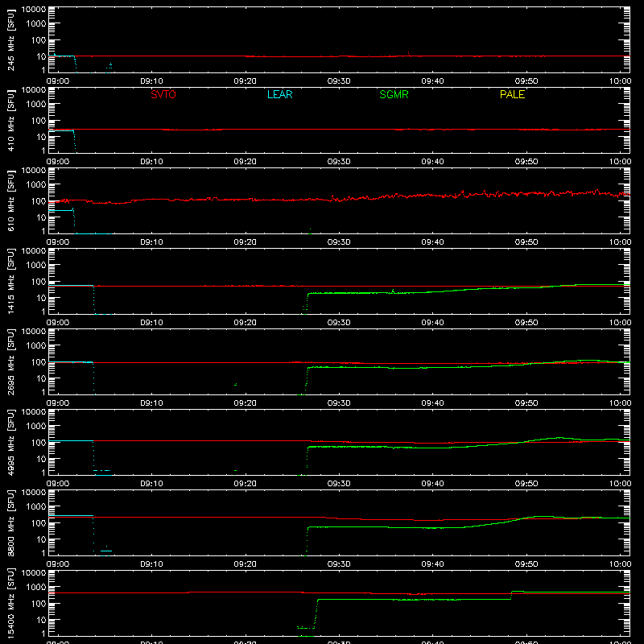This screenshot has width=644, height=644.
Task: Click '09:10' on the 610 MHz time axis
Action: [151, 242]
